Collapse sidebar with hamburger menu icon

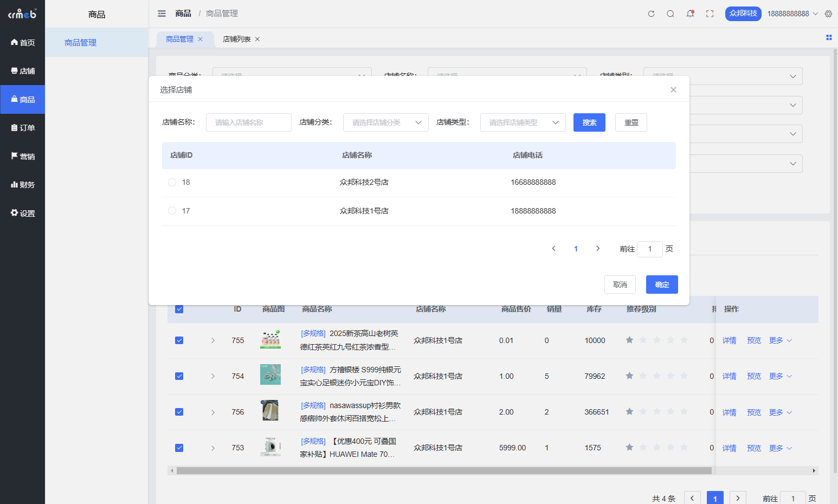point(162,14)
